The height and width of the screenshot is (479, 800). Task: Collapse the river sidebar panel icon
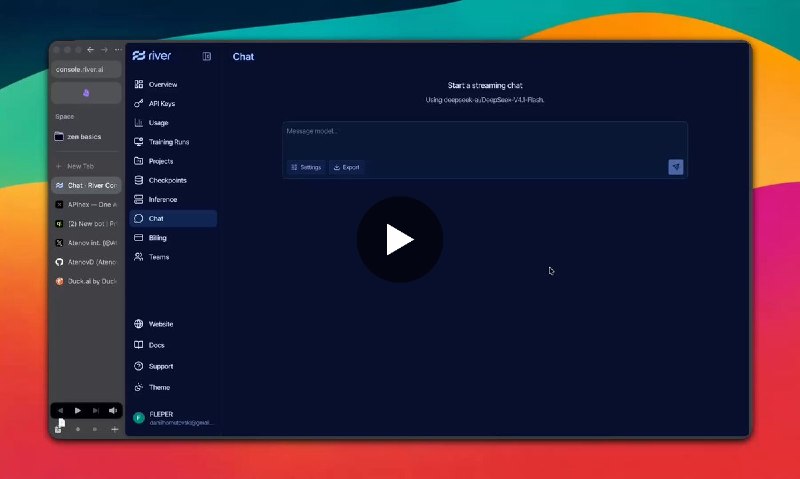207,56
